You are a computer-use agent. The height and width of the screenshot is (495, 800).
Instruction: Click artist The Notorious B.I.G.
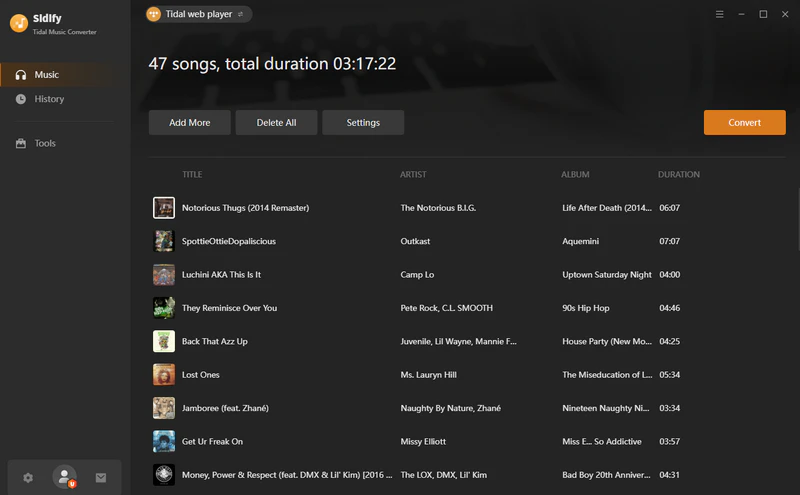point(438,208)
